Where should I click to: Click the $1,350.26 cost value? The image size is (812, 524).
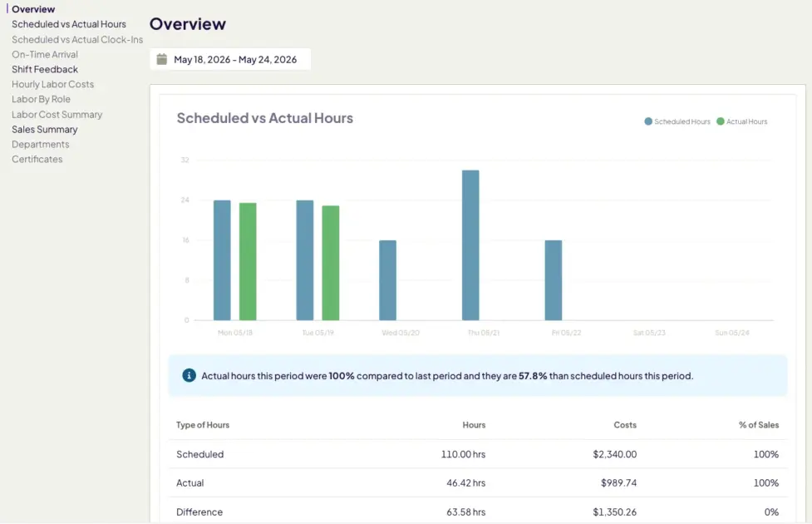615,512
